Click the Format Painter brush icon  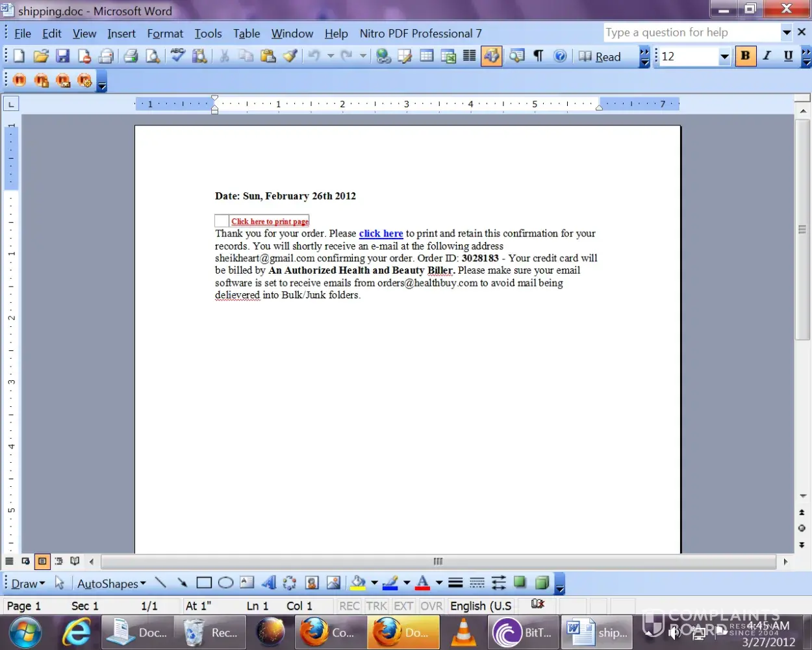290,57
